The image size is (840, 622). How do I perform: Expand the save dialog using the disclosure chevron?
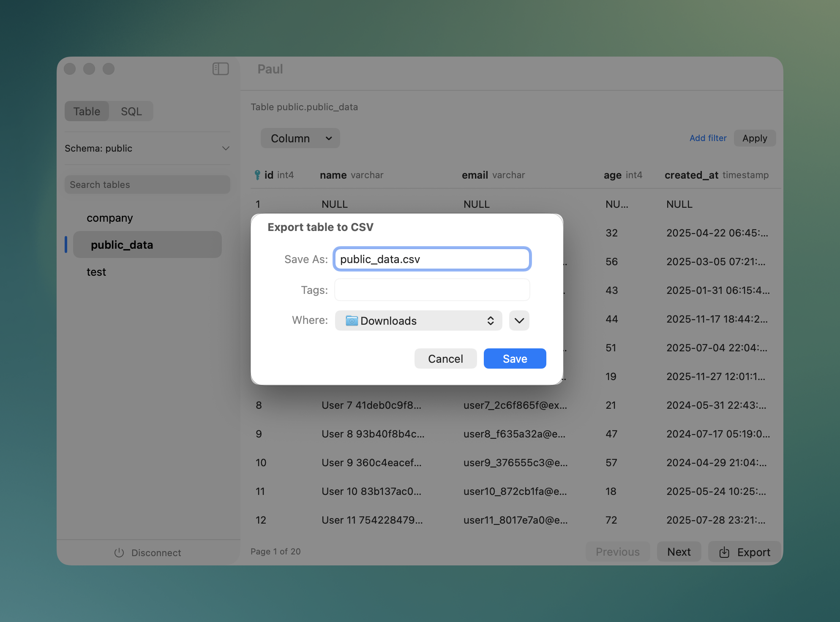pos(519,321)
